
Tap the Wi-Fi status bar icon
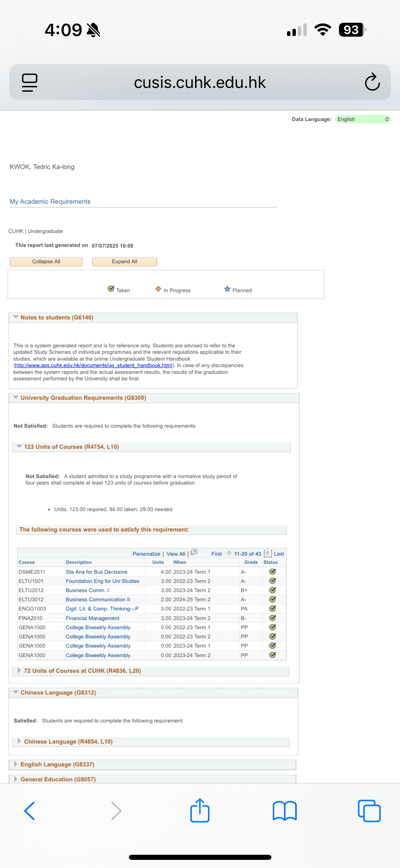click(x=323, y=30)
